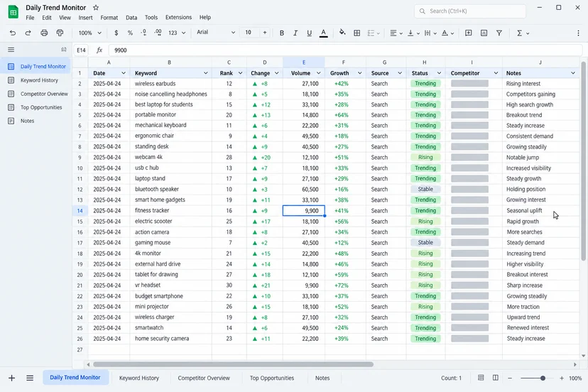Viewport: 588px width, 392px height.
Task: Open the zoom 100% dropdown
Action: click(x=90, y=33)
